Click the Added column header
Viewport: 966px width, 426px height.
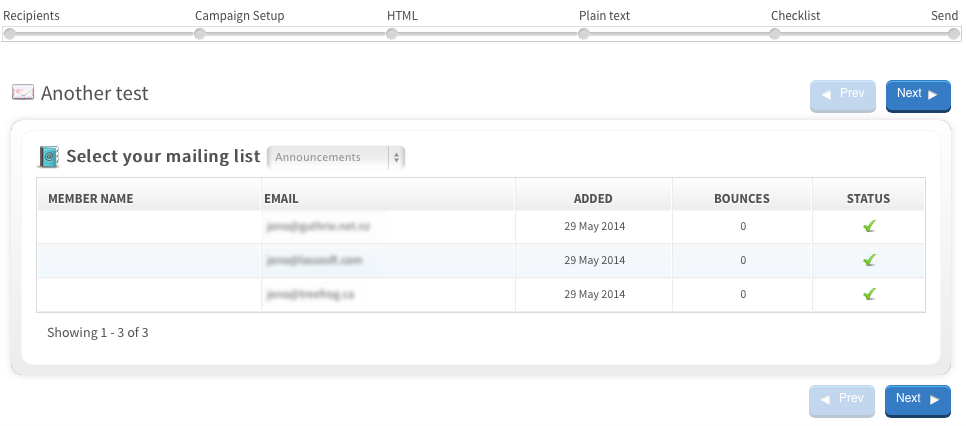coord(593,198)
